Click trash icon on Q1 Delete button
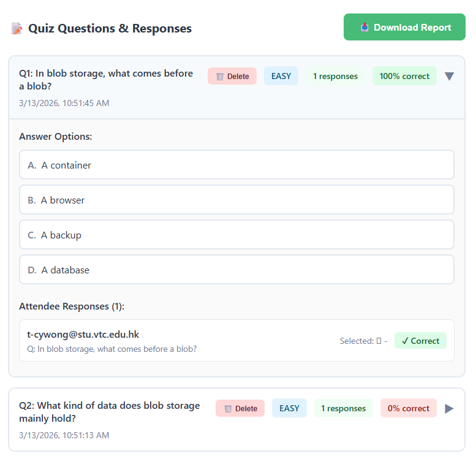 (x=219, y=77)
